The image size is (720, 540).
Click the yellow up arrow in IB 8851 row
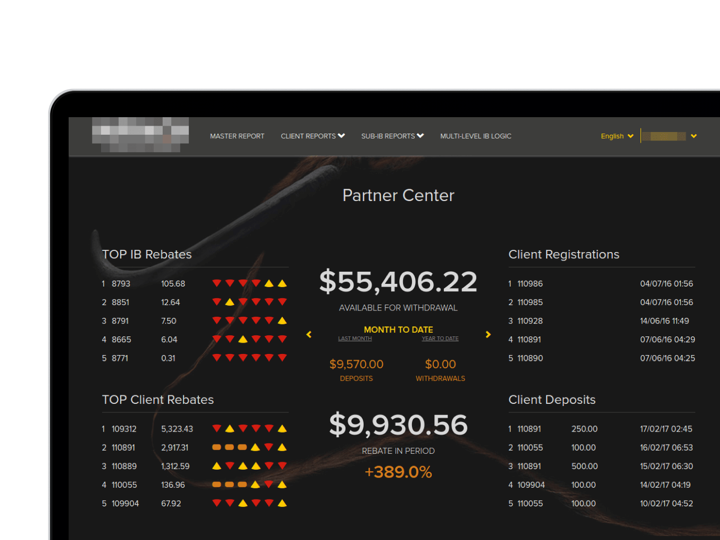tap(230, 302)
